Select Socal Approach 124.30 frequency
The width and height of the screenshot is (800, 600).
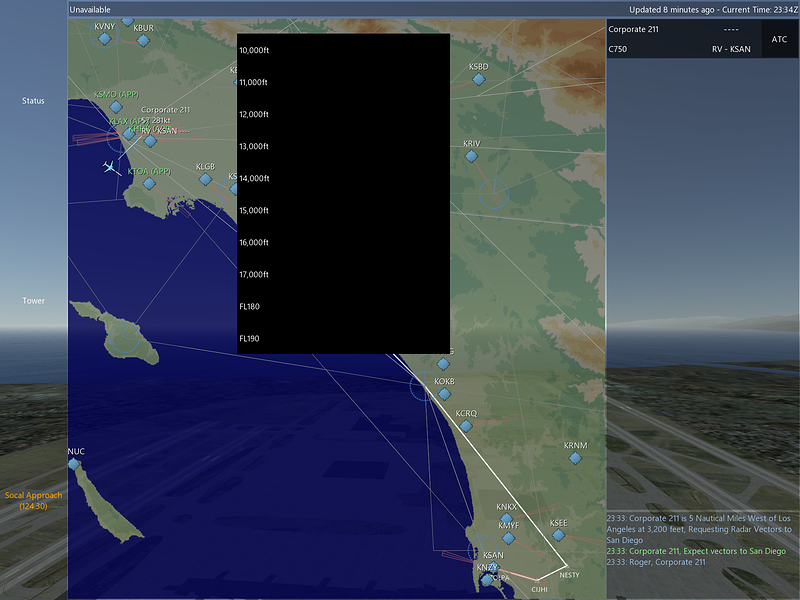click(x=33, y=501)
